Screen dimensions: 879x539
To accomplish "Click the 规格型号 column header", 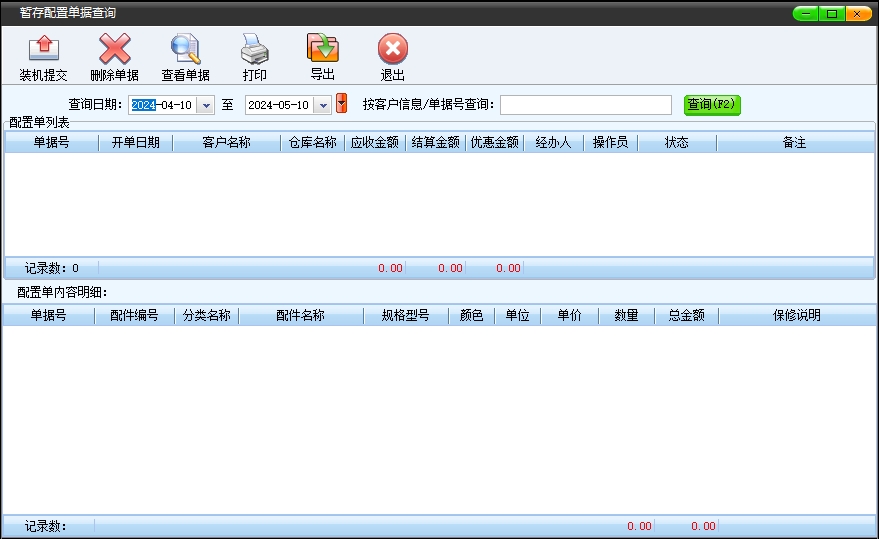I will point(405,316).
